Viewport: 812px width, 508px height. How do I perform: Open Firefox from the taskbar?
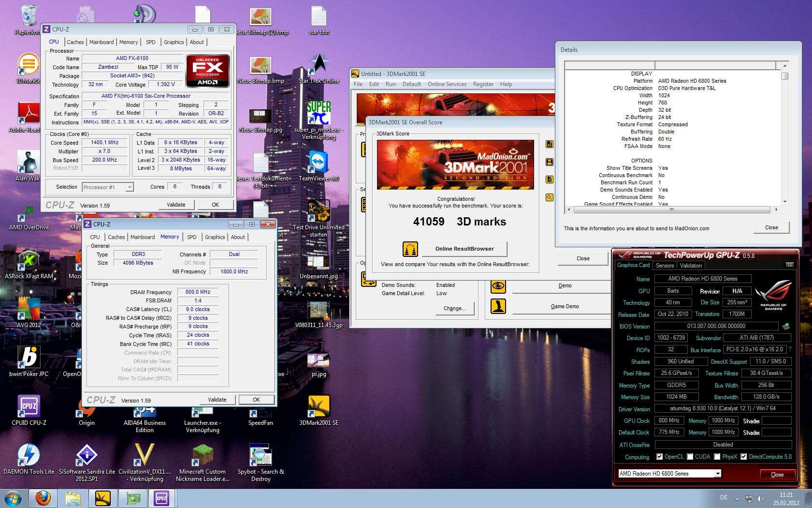[43, 498]
